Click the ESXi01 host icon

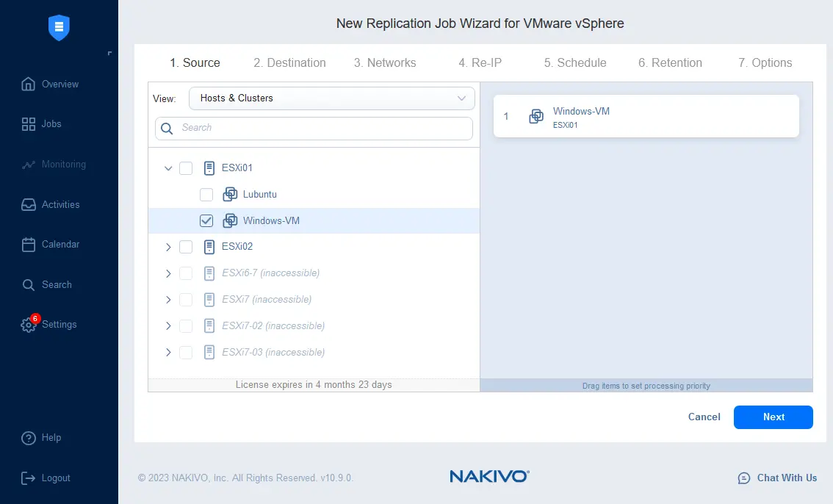pos(209,168)
